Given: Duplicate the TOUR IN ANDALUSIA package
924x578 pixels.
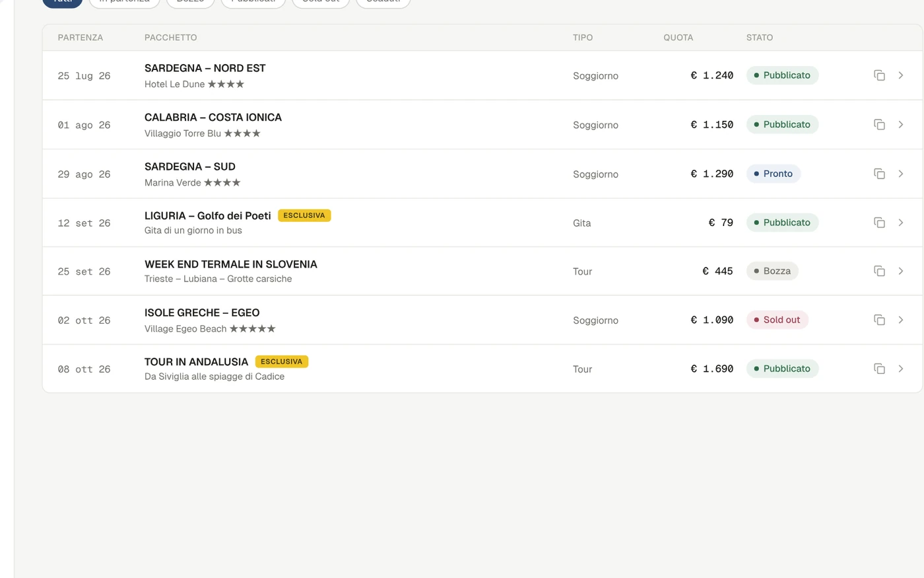Looking at the screenshot, I should [x=879, y=369].
